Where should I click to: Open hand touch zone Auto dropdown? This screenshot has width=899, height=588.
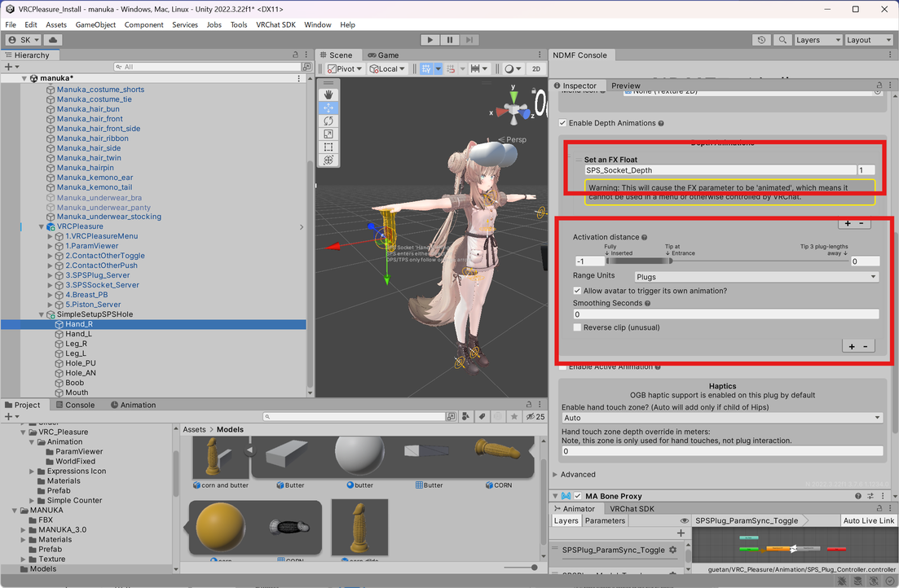722,418
